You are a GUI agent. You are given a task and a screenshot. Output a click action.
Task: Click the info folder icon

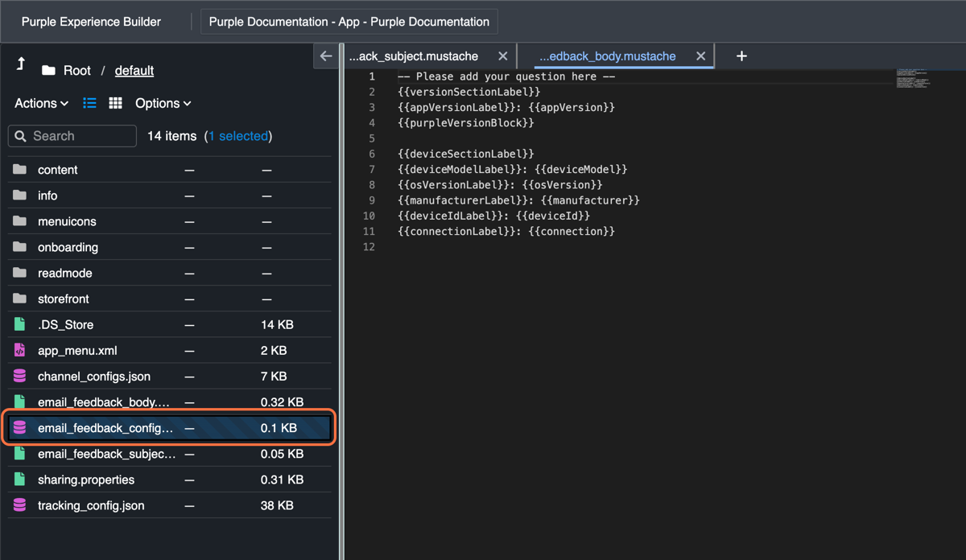click(20, 196)
